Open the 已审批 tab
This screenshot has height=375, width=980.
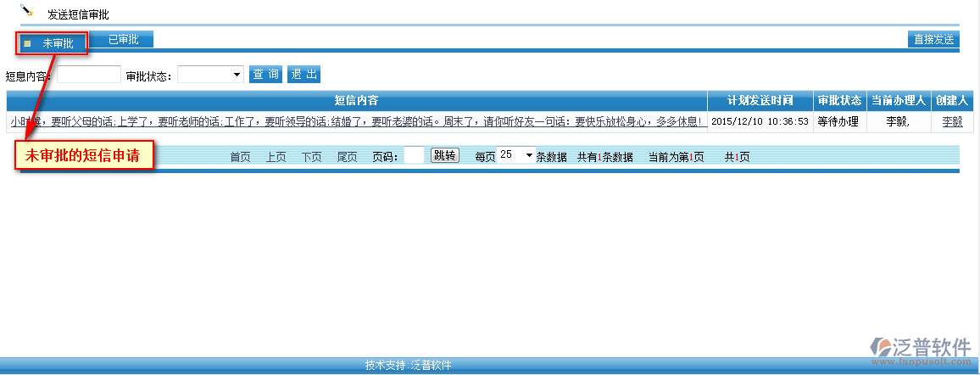123,39
